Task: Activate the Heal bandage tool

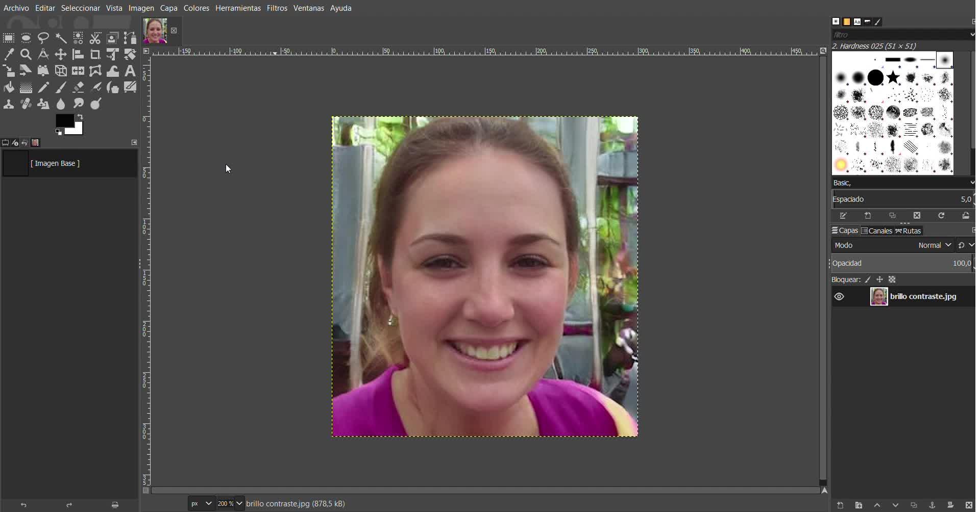Action: point(26,104)
